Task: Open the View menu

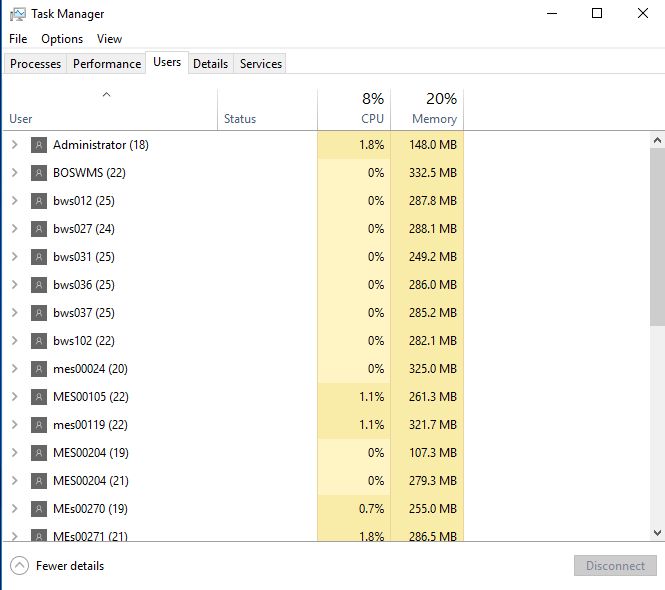Action: coord(109,39)
